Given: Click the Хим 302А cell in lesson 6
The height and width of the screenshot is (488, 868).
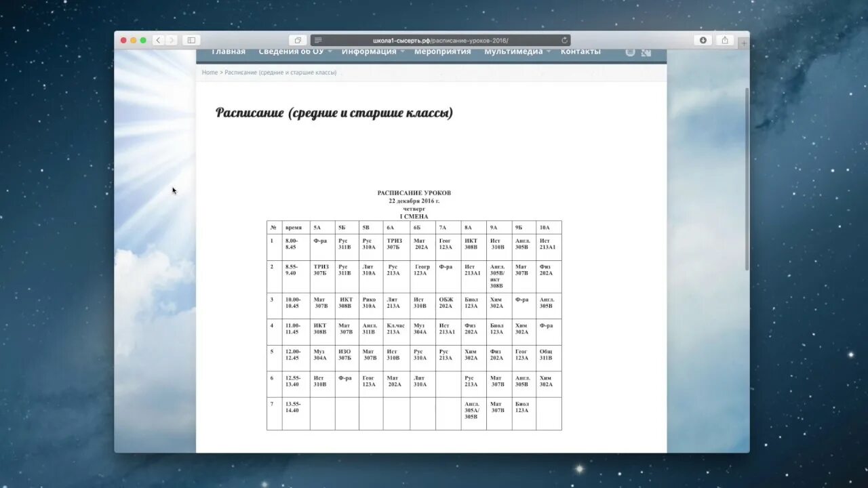Looking at the screenshot, I should coord(549,384).
